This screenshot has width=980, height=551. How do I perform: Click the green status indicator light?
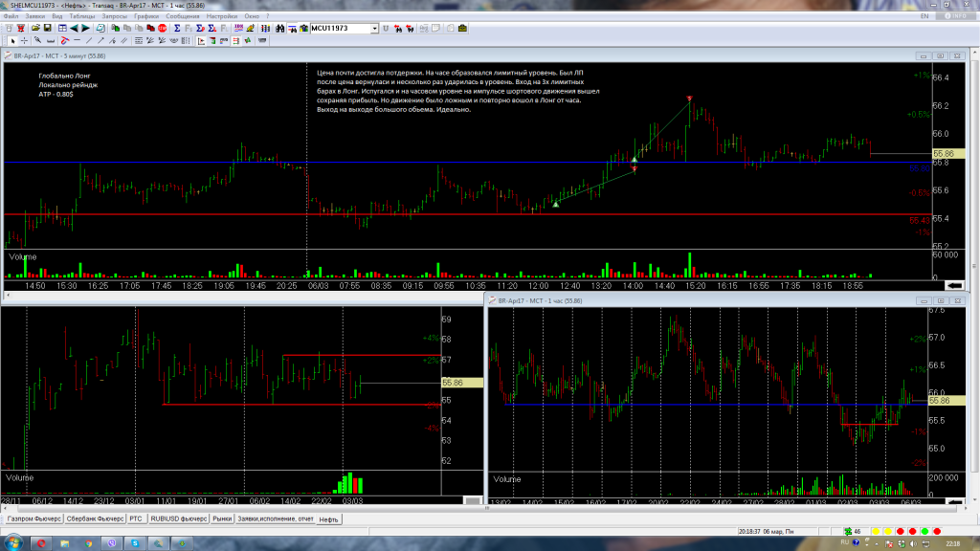pyautogui.click(x=924, y=531)
